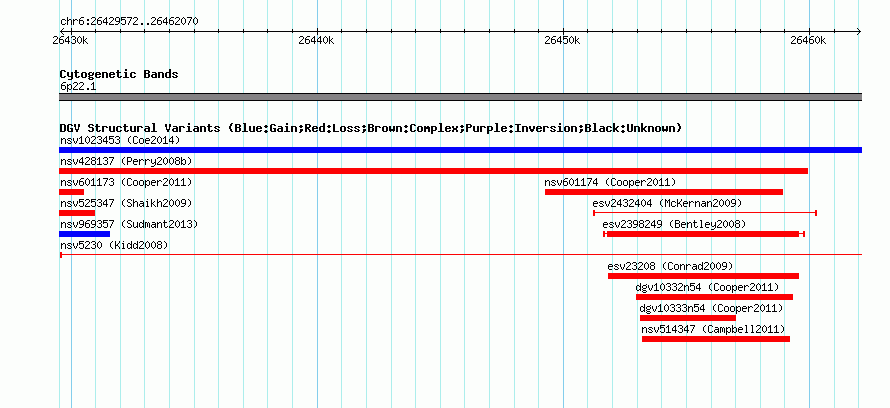Click the 26430k ruler tick label
Viewport: 890px width, 408px height.
(x=70, y=40)
